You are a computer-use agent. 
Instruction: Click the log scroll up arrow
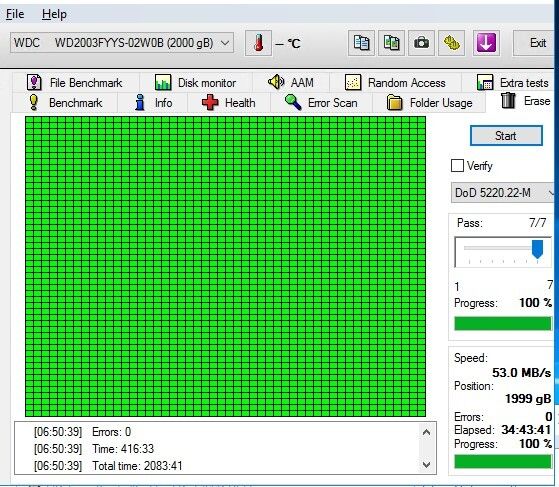point(426,432)
